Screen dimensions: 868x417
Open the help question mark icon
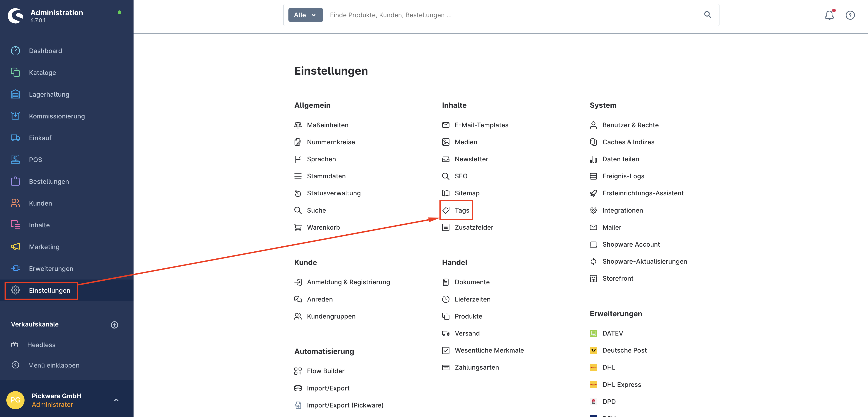[x=850, y=15]
